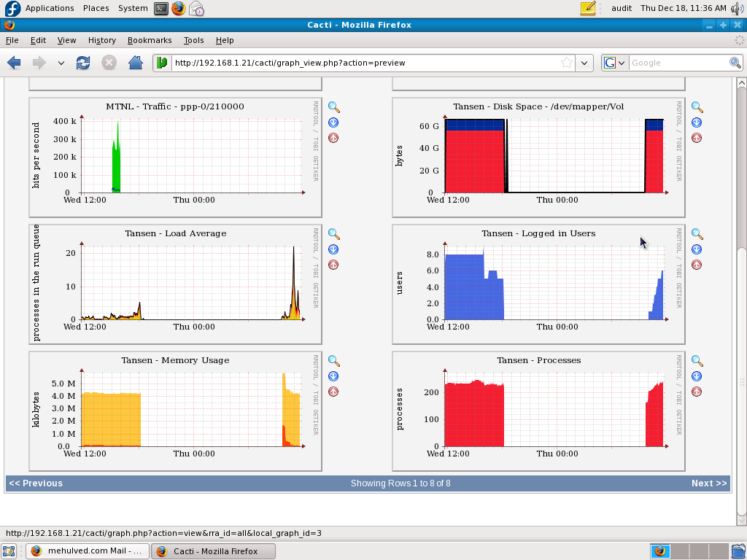747x560 pixels.
Task: Zoom the Logged in Users graph
Action: point(697,234)
